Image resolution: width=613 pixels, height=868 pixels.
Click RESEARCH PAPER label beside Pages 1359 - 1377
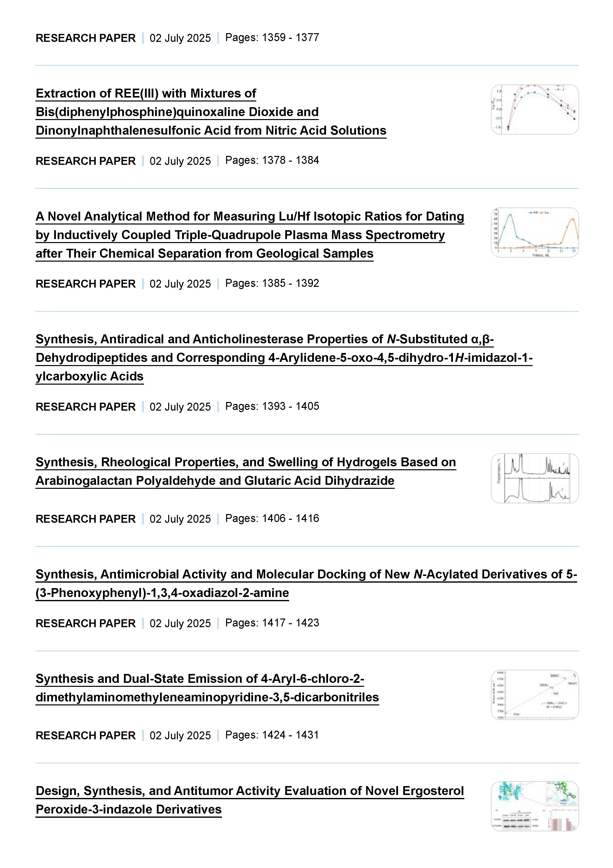(85, 38)
